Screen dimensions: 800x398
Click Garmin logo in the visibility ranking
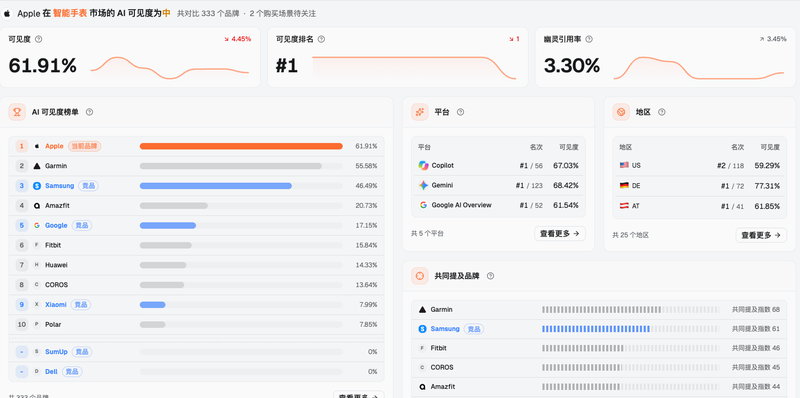[x=37, y=166]
